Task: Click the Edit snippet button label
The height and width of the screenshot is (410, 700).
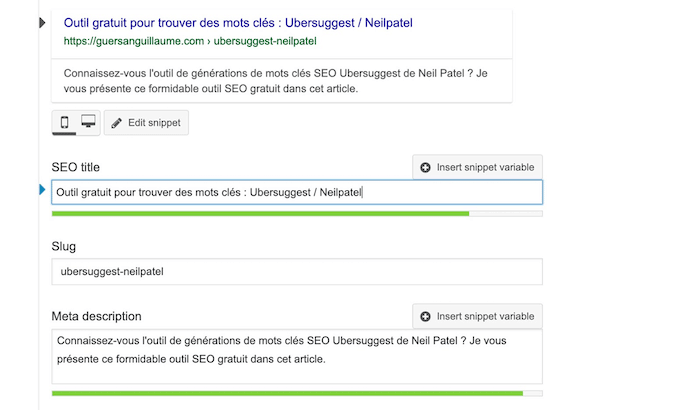Action: 153,123
